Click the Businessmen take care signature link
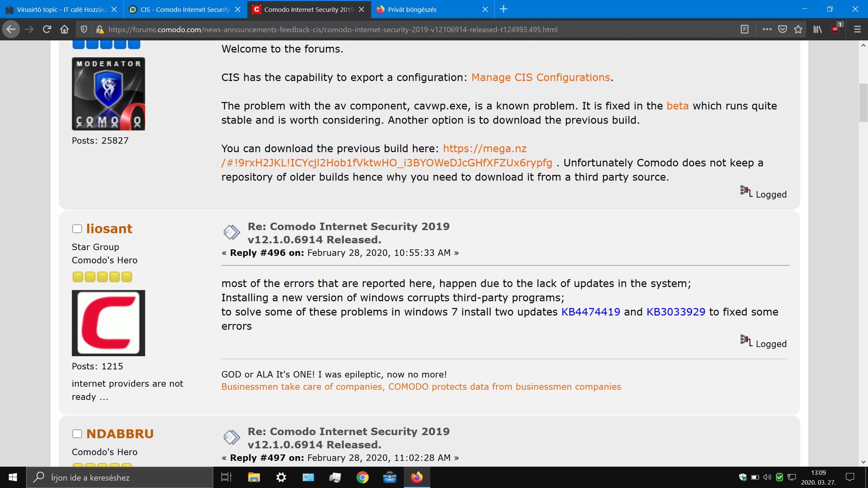868x488 pixels. tap(421, 387)
